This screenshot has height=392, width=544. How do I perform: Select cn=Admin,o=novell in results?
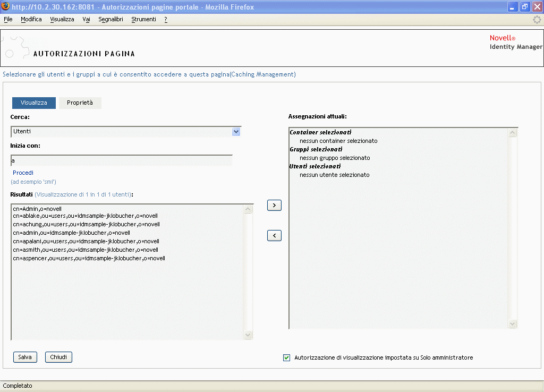[x=37, y=209]
